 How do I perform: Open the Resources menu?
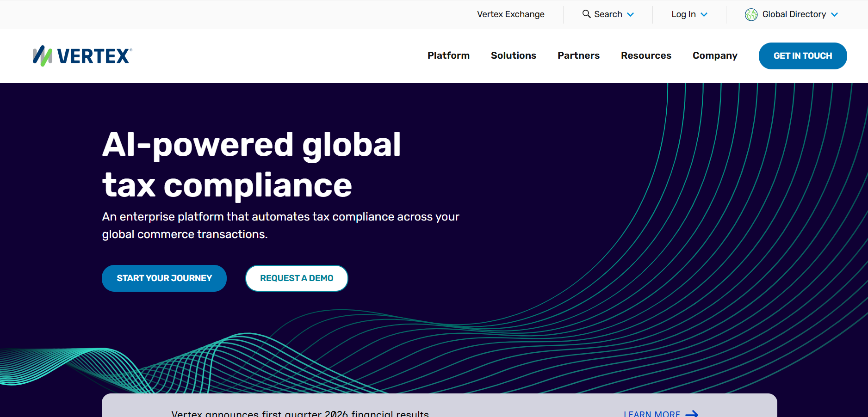(x=646, y=55)
